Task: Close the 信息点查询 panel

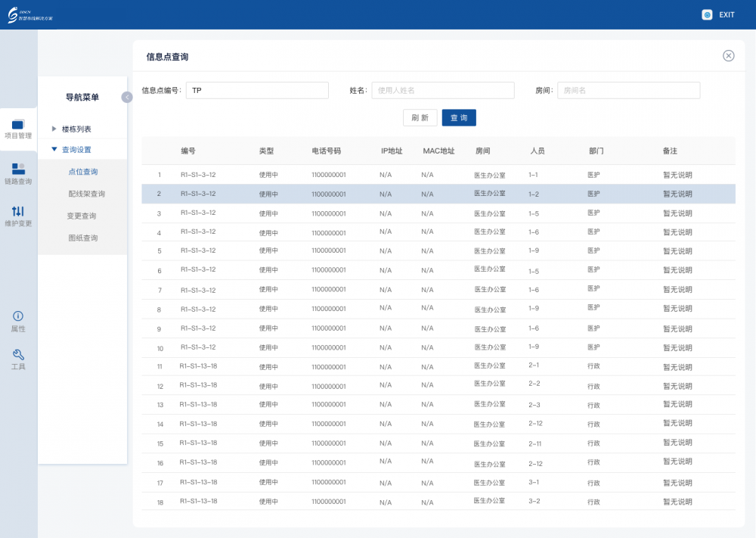Action: (729, 56)
